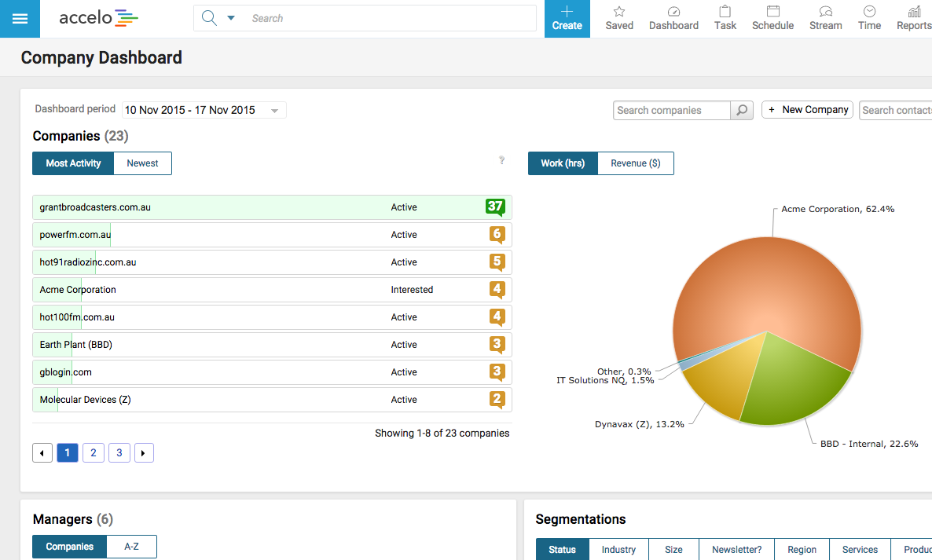Expand the search type dropdown arrow

[231, 18]
